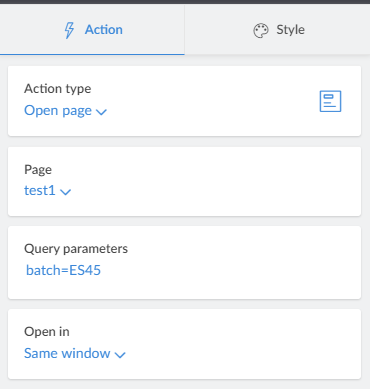This screenshot has height=389, width=370.
Task: Click the page icon beside Action type
Action: (330, 101)
